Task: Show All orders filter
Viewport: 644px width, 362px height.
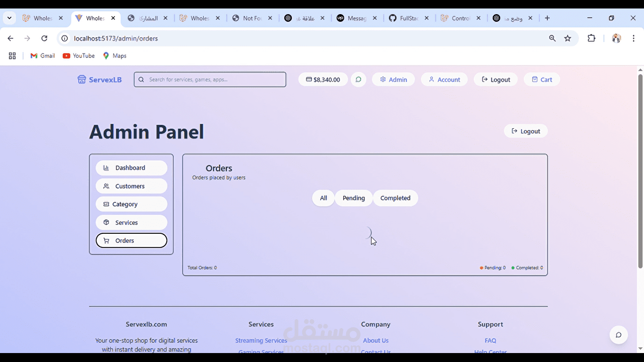Action: [323, 198]
